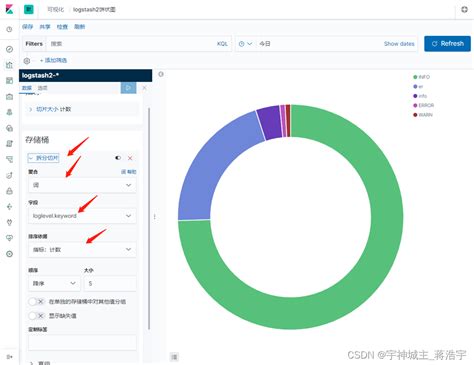Open Visualize chart icon in side nav
This screenshot has width=474, height=365.
pyautogui.click(x=9, y=65)
